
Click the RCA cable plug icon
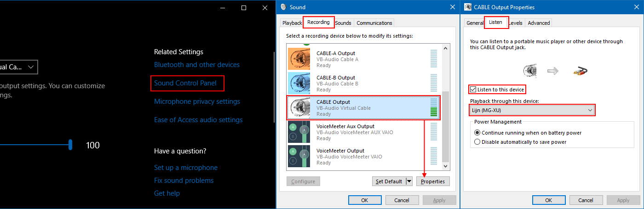pos(580,71)
